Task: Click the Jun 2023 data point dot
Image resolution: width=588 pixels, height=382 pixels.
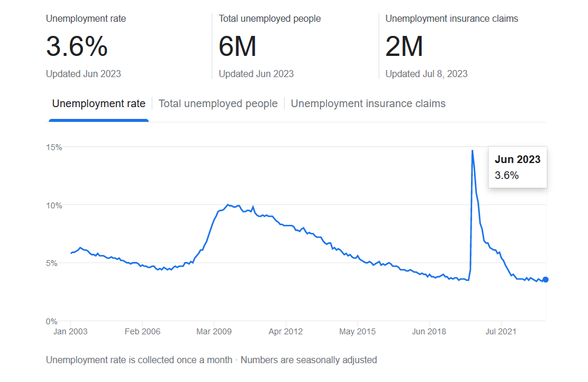Action: point(546,279)
